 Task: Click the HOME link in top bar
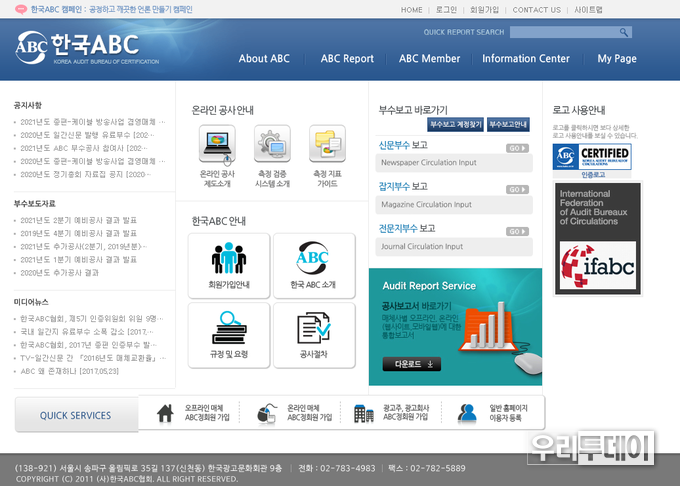412,10
